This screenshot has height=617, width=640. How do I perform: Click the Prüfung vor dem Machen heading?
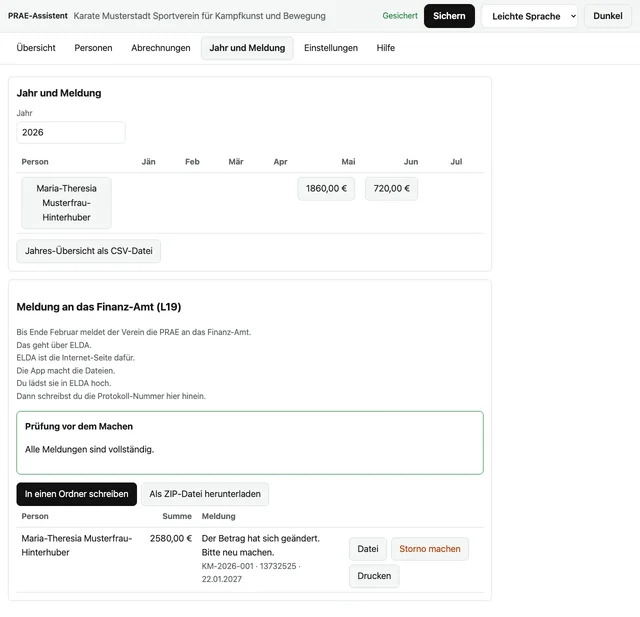click(x=79, y=426)
